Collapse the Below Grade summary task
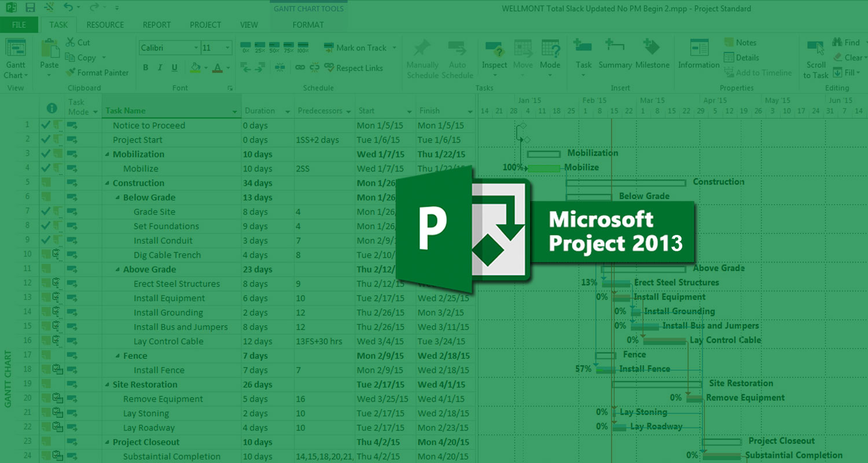 click(117, 198)
